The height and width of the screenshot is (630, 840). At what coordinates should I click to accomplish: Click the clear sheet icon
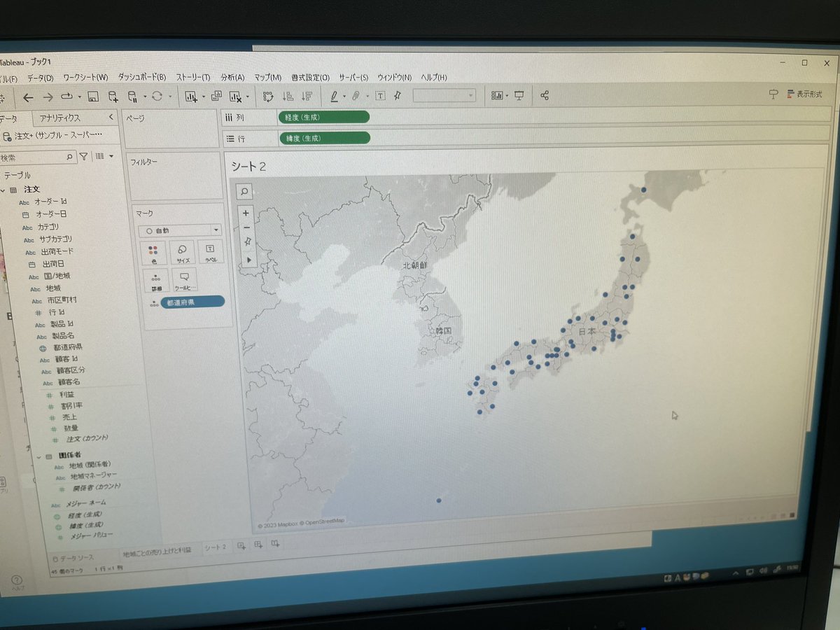tap(235, 97)
